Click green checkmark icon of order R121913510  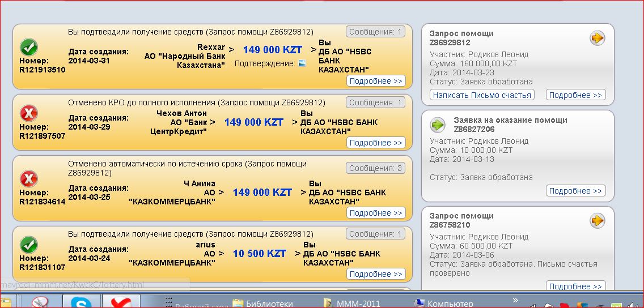click(29, 47)
